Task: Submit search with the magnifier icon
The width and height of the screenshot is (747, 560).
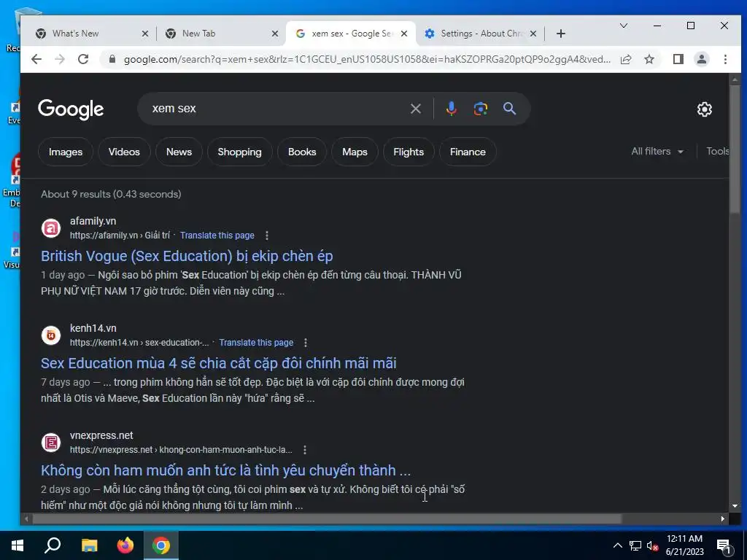Action: [509, 109]
